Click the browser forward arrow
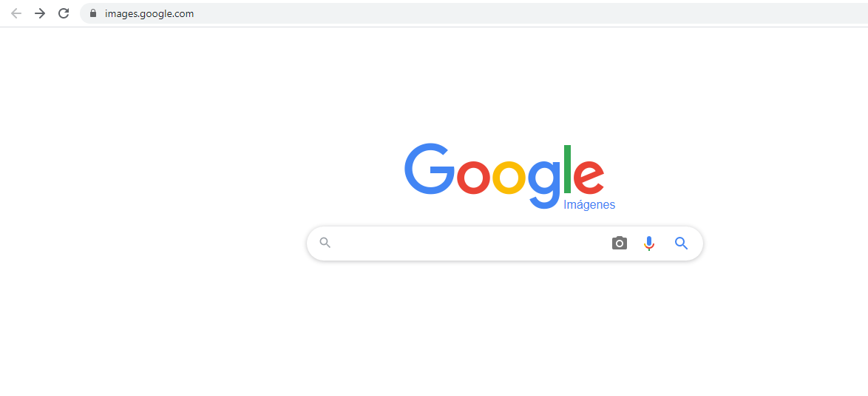The height and width of the screenshot is (396, 868). pyautogui.click(x=40, y=13)
